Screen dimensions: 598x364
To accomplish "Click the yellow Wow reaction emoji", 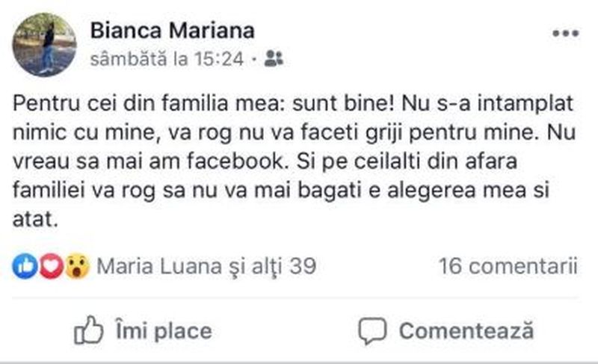I will 76,266.
